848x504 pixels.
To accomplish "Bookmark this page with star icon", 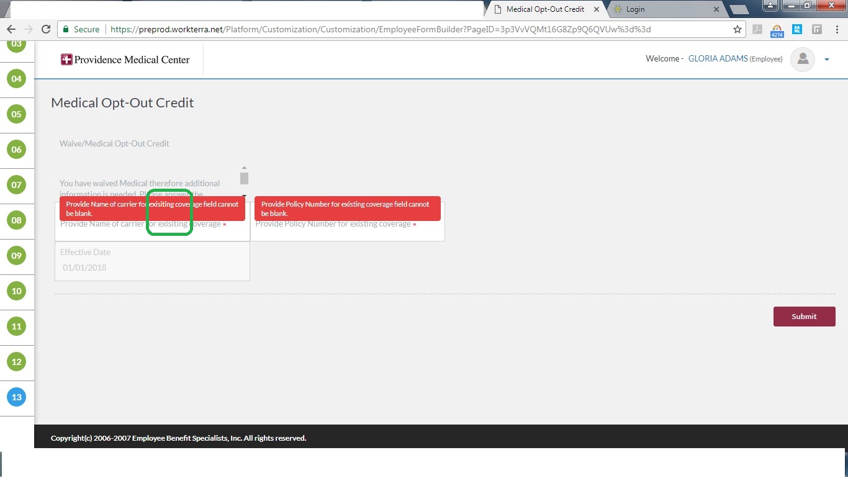I will (737, 29).
